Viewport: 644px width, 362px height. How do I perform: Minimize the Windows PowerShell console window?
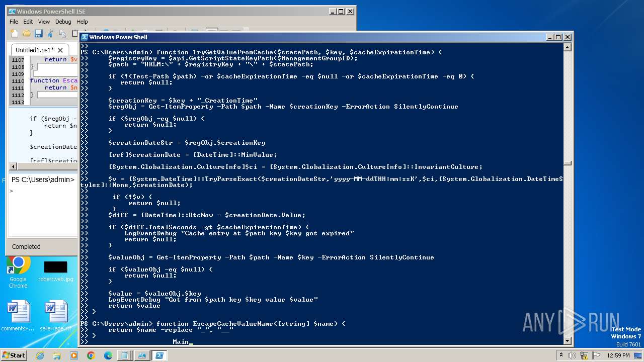(550, 37)
